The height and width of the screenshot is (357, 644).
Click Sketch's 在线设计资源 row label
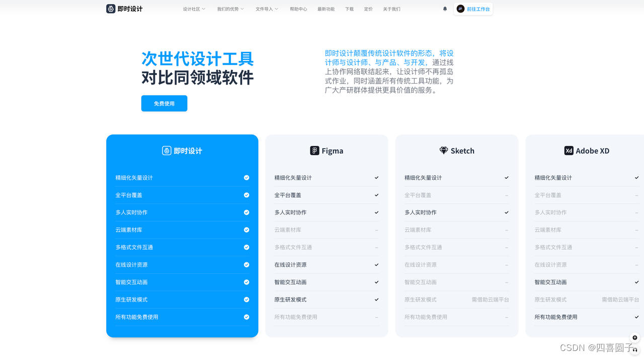coord(421,265)
